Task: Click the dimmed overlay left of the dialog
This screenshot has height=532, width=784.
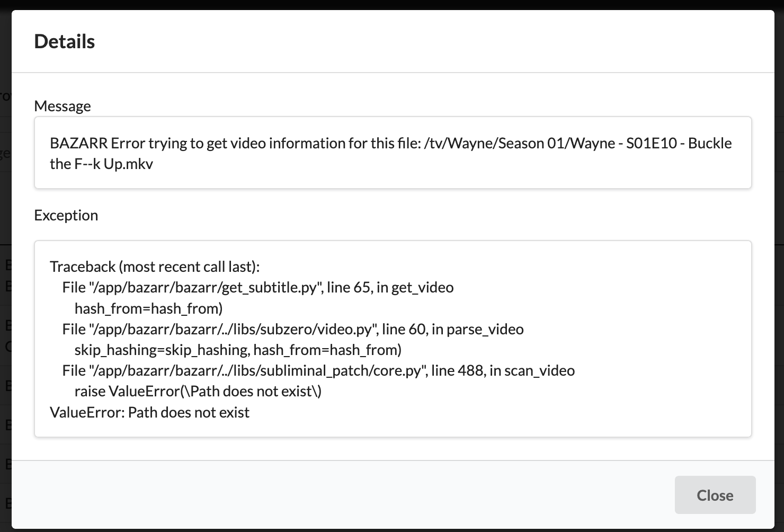Action: (5, 265)
